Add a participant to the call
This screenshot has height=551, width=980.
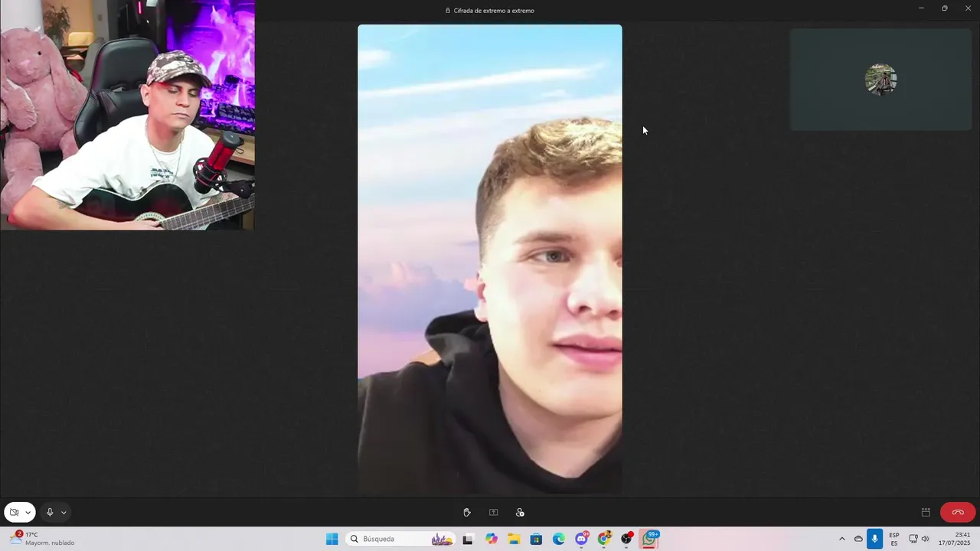[520, 512]
